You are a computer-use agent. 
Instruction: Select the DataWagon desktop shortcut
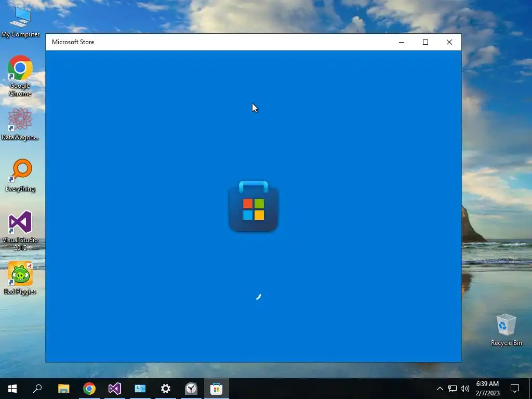[x=20, y=124]
